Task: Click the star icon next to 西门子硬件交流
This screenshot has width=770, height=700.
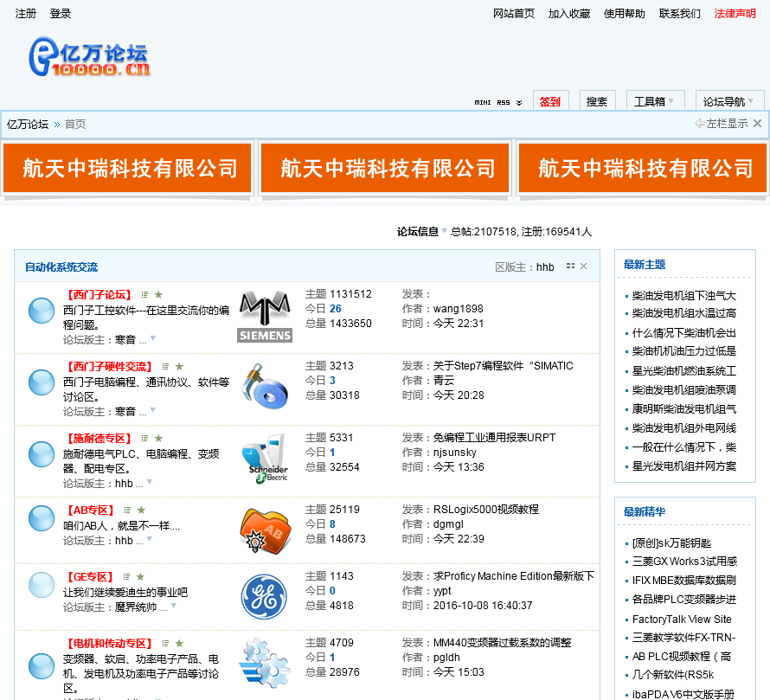Action: [179, 367]
